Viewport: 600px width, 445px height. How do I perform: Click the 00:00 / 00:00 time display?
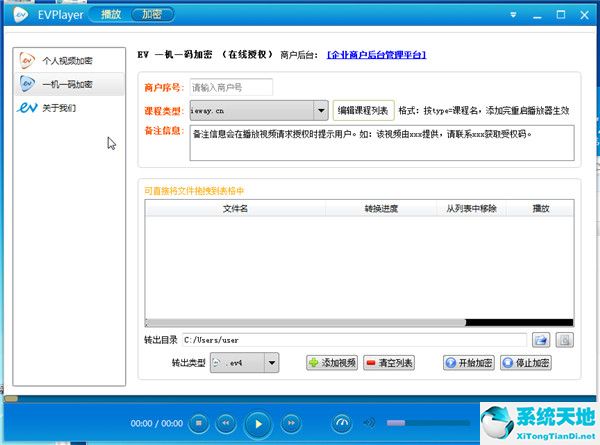click(x=157, y=423)
